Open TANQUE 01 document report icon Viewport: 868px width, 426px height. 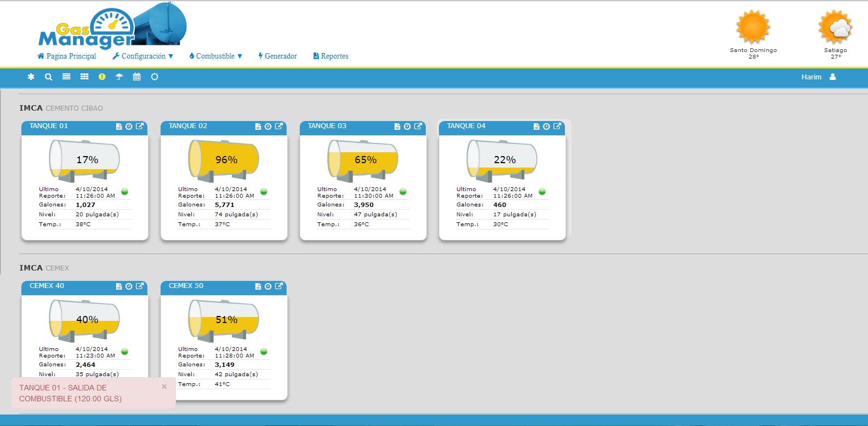119,126
